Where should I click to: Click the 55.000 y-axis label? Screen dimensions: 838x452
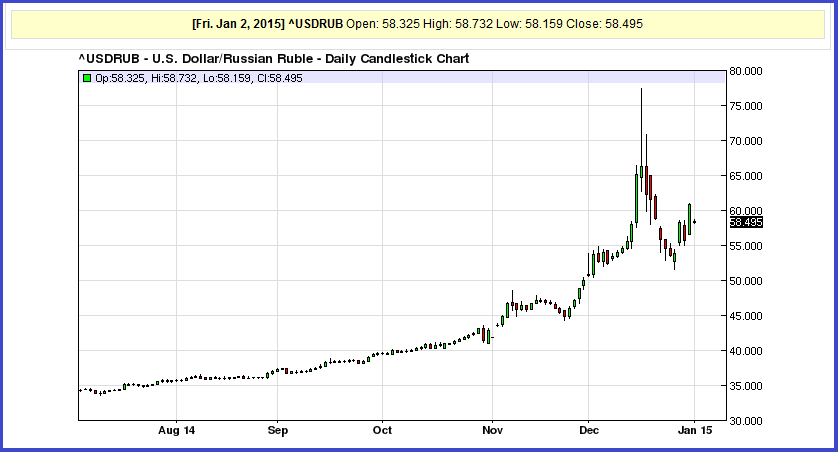click(746, 246)
